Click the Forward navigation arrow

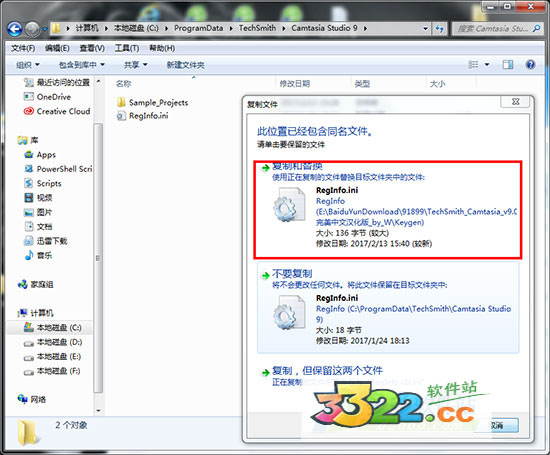[x=32, y=29]
